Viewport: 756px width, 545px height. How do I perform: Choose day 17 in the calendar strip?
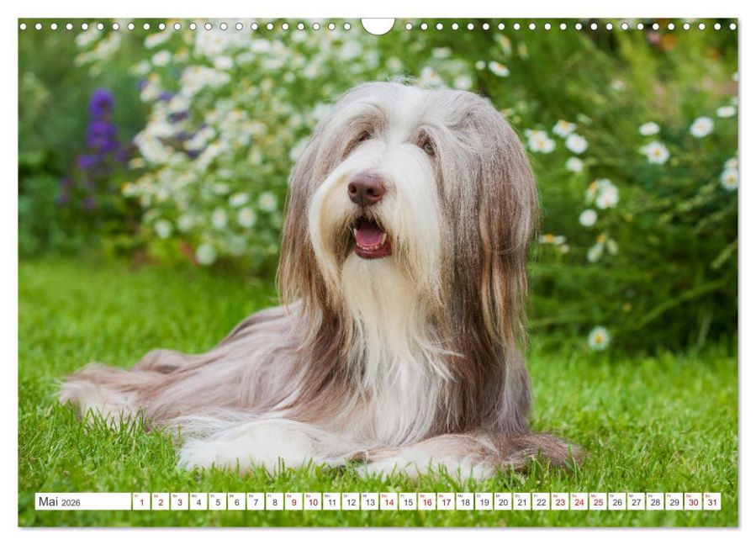coord(447,501)
